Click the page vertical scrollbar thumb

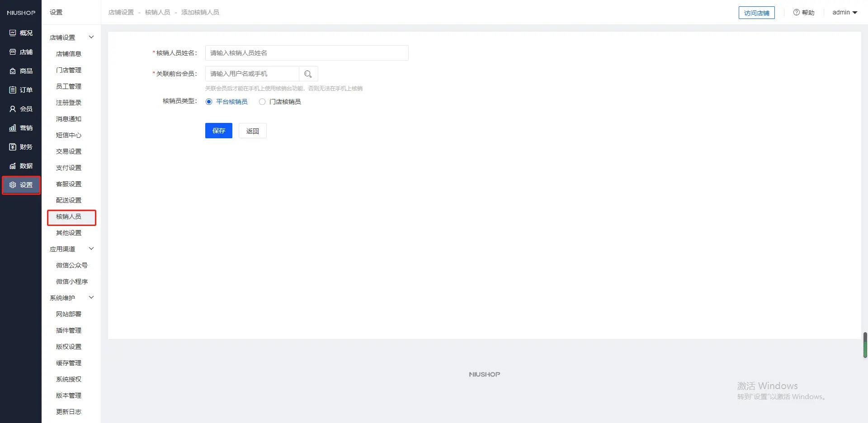click(x=865, y=345)
